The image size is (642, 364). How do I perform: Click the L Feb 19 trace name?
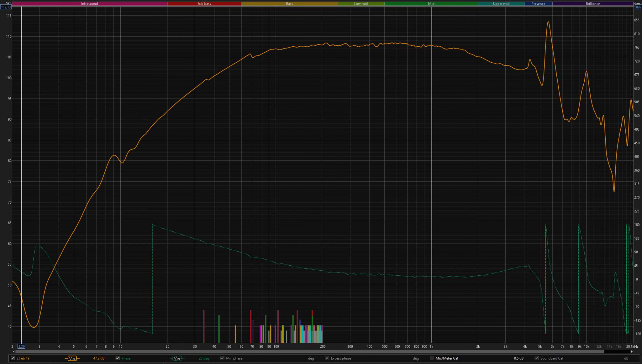coord(23,358)
